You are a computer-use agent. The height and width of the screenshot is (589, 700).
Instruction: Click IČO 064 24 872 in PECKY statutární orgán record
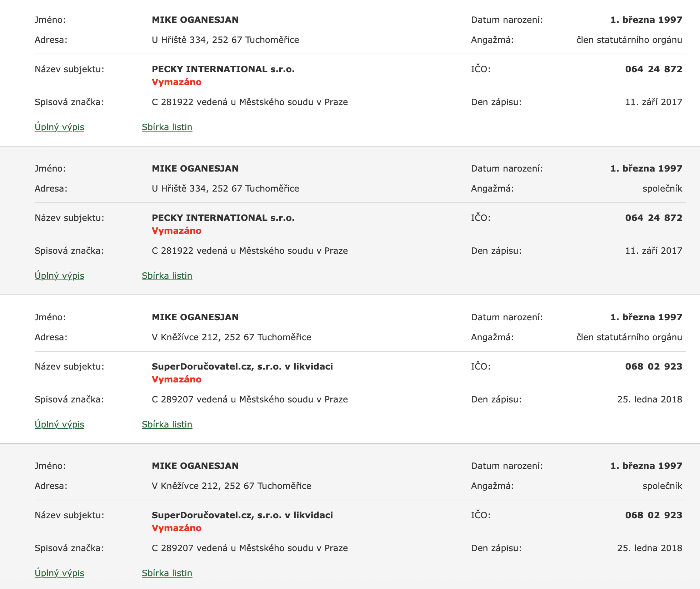[x=654, y=69]
